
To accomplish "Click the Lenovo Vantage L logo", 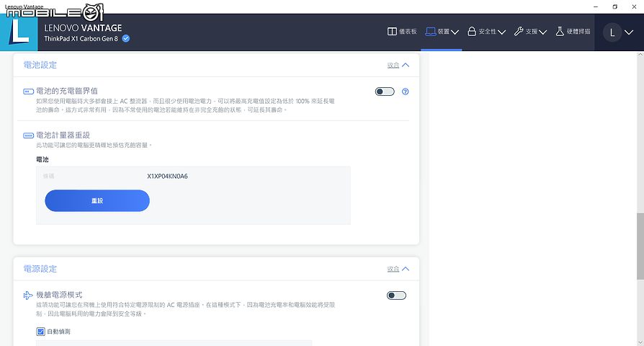I will point(19,32).
